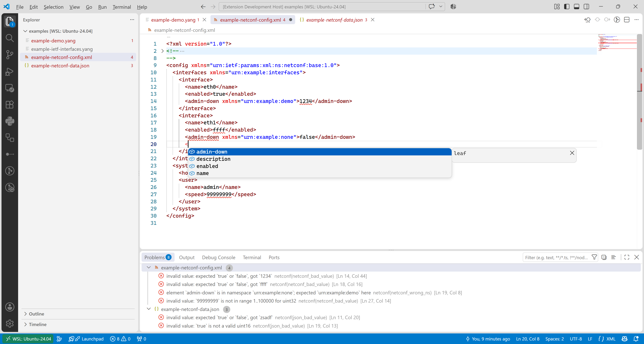
Task: Open Customize Layout icon
Action: pyautogui.click(x=557, y=7)
